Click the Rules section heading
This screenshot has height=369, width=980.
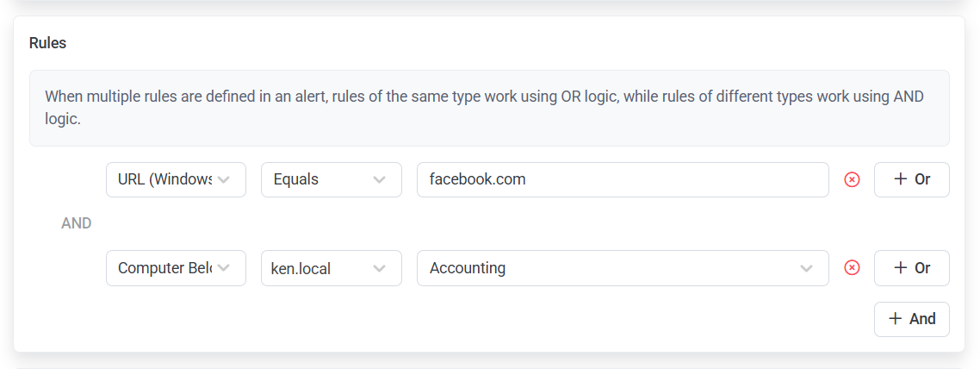point(48,43)
